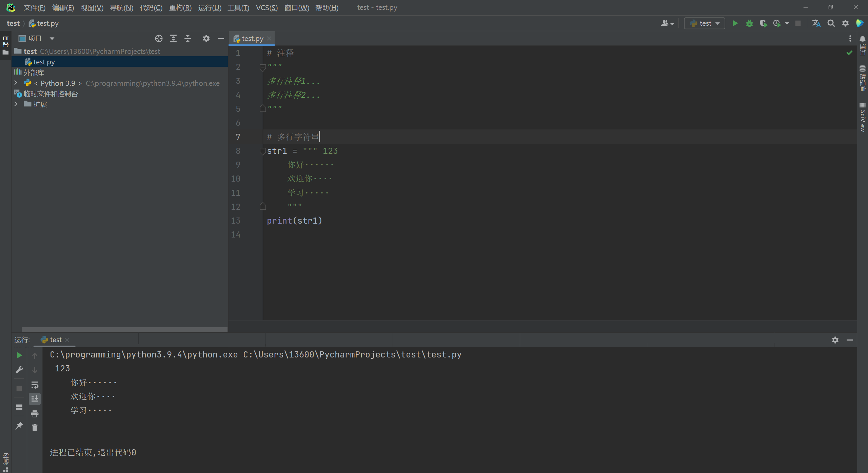Switch to the test.py editor tab
This screenshot has height=473, width=868.
click(x=252, y=39)
